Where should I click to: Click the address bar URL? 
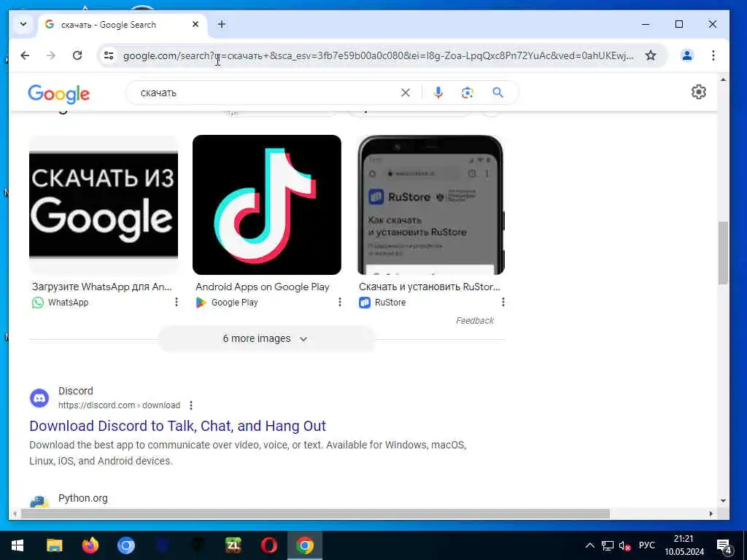point(379,55)
